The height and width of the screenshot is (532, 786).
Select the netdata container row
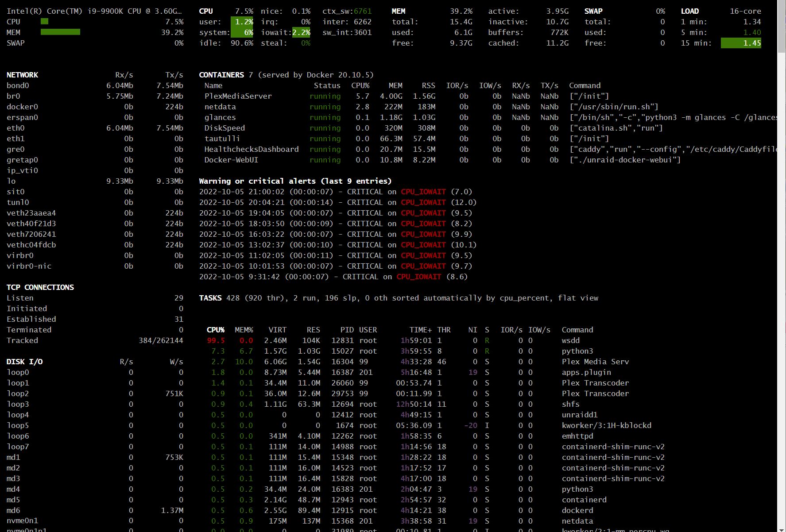coord(220,107)
